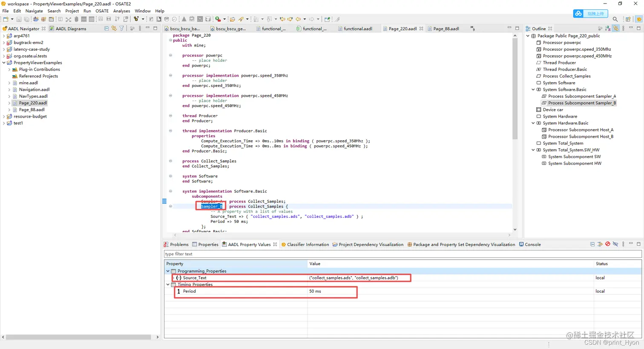This screenshot has height=349, width=644.
Task: Open the Classifier Information tab
Action: pos(305,245)
